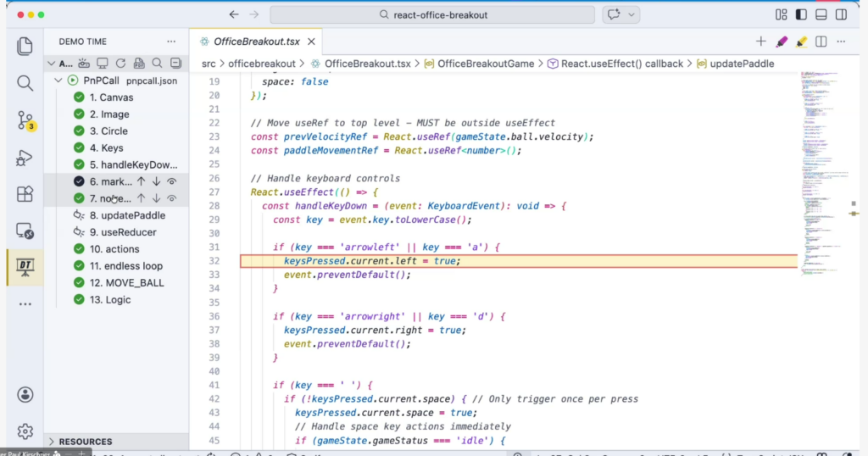
Task: Select the OfficeBreakout.tsx editor tab
Action: (x=255, y=42)
